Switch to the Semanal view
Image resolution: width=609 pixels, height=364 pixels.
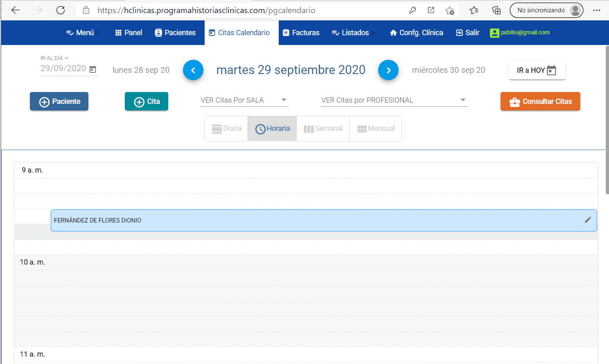[x=323, y=128]
